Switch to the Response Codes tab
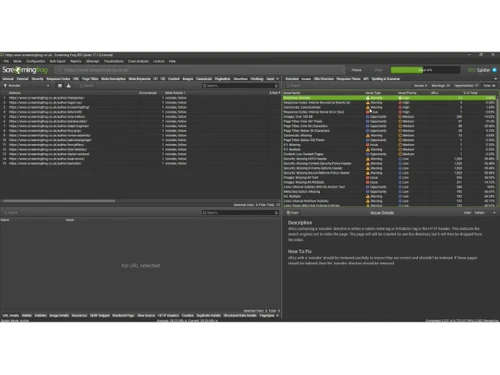500x375 pixels. click(58, 79)
